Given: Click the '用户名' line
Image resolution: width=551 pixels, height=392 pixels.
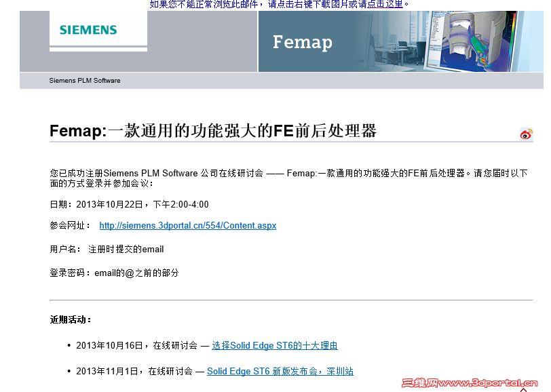Looking at the screenshot, I should click(x=107, y=250).
